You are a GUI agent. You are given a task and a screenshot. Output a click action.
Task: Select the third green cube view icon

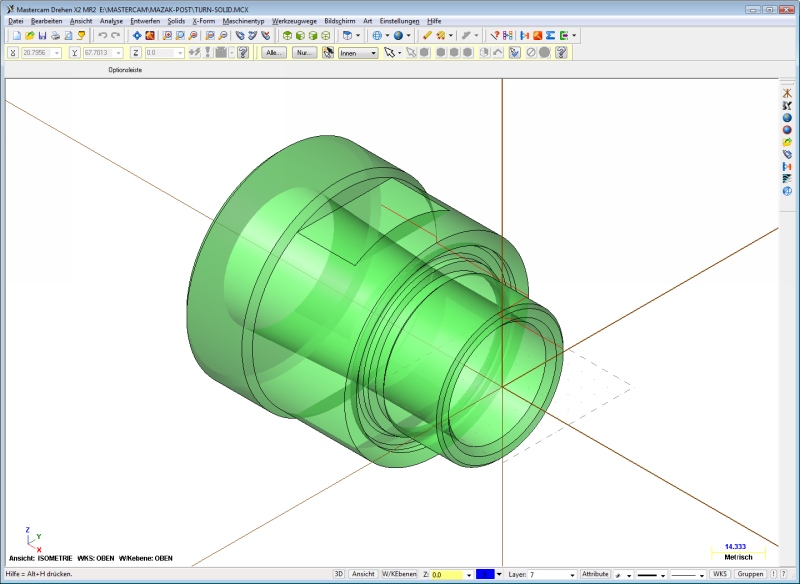313,36
